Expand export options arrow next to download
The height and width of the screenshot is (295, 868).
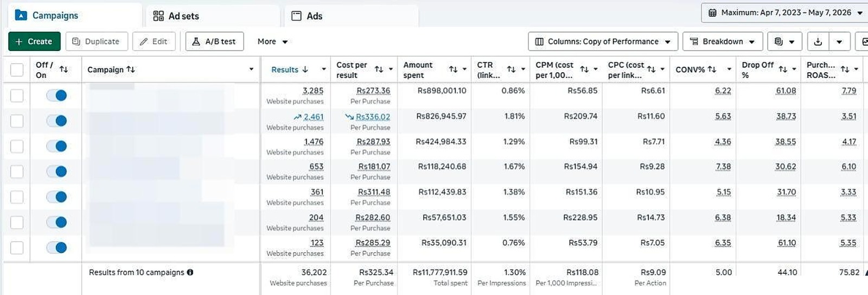coord(839,41)
